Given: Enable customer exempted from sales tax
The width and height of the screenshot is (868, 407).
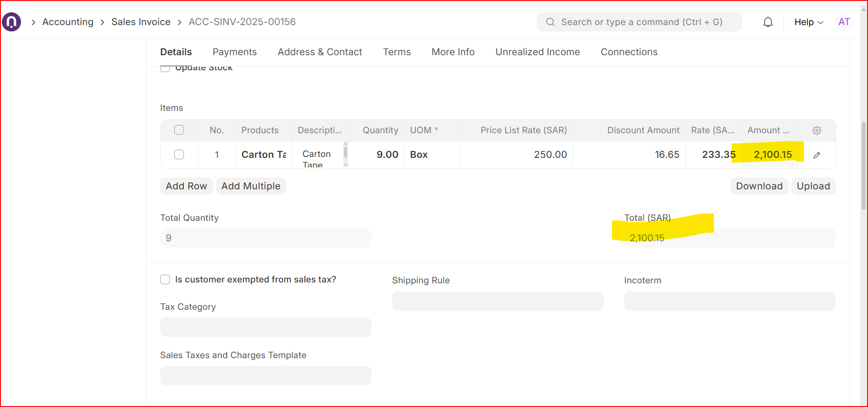Looking at the screenshot, I should 165,279.
